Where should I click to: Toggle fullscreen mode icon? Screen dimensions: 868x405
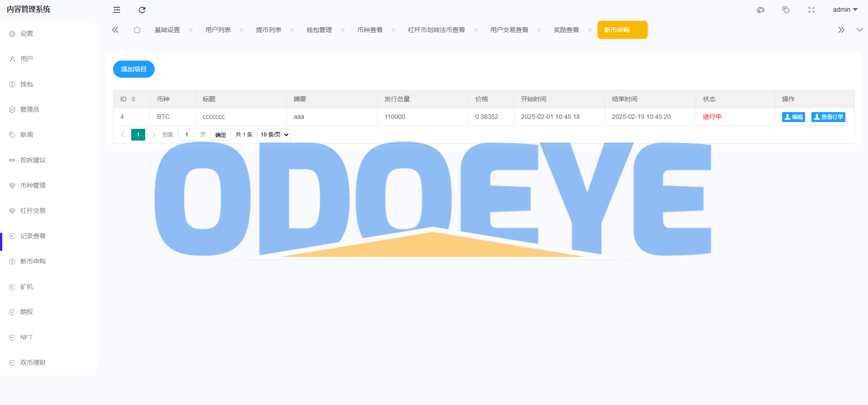pos(811,10)
